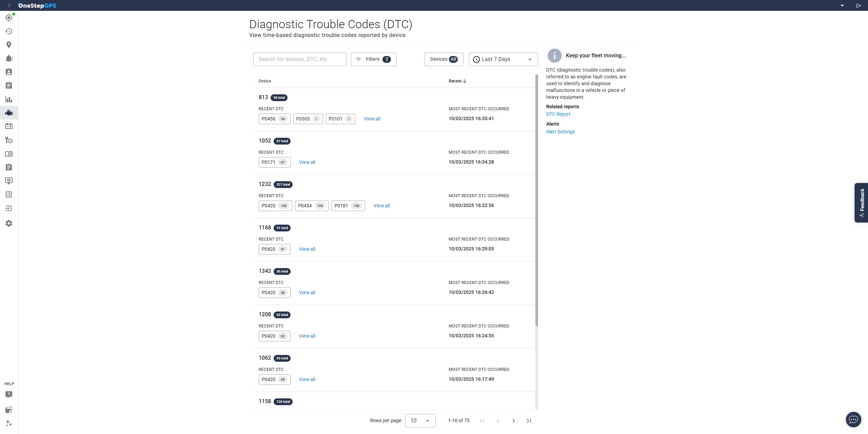Toggle the Filters panel
This screenshot has height=434, width=868.
(373, 59)
